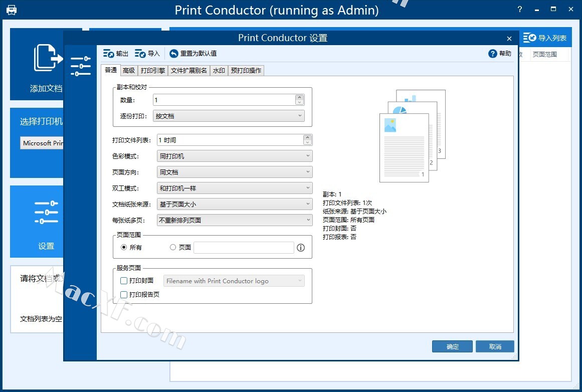
Task: Open the 设置 sliders icon in the main window
Action: [47, 213]
